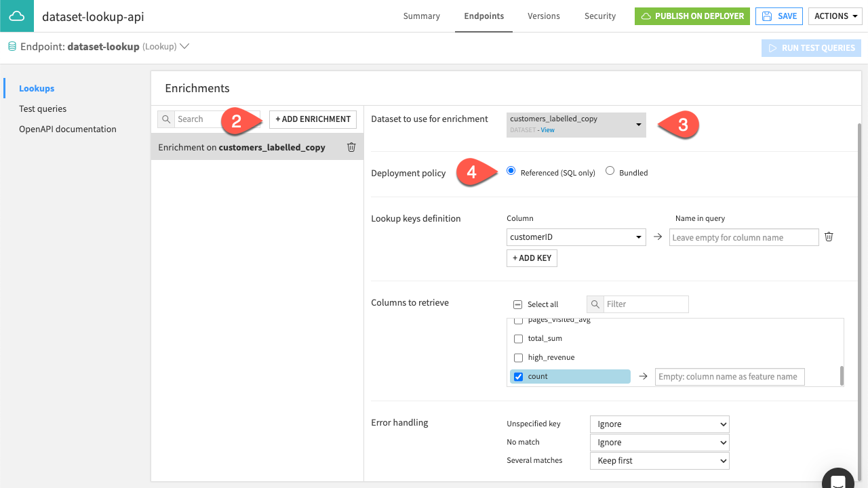Expand the Unspecified key error handling dropdown
868x488 pixels.
658,424
